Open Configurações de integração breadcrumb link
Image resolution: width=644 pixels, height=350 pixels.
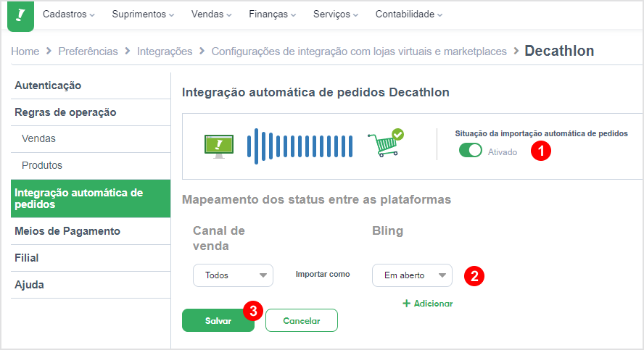pos(359,51)
